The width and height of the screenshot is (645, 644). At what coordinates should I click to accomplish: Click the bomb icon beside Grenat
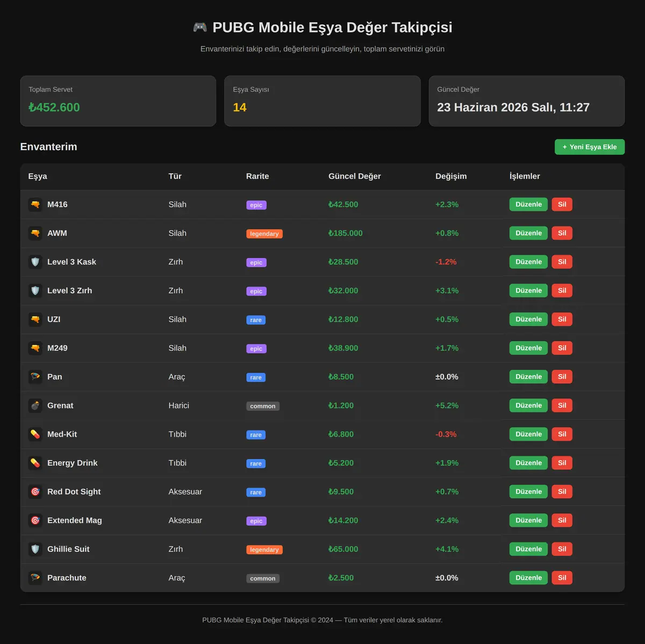coord(35,405)
